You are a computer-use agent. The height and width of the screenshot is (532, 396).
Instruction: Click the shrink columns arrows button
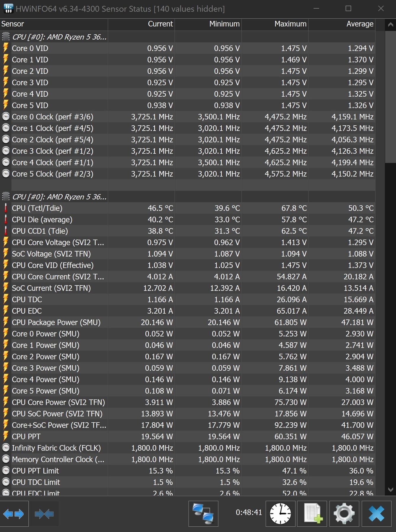[x=44, y=514]
